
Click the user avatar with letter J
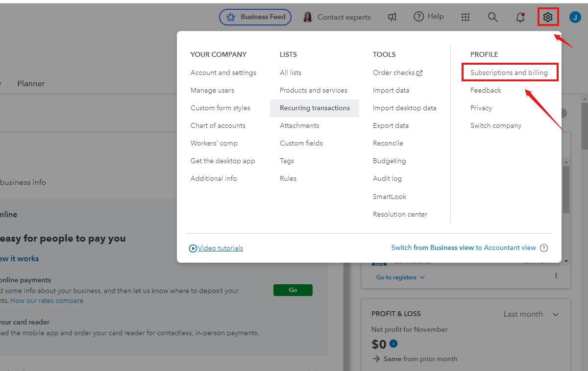[575, 17]
